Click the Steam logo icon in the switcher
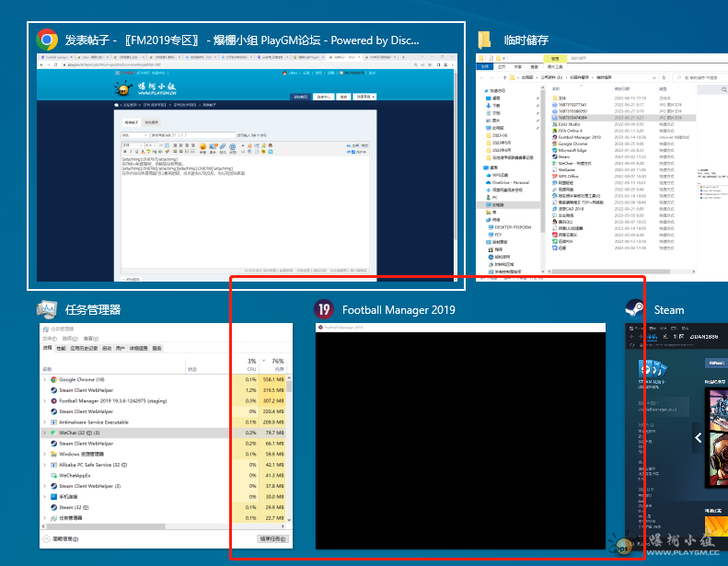The image size is (728, 566). point(634,309)
